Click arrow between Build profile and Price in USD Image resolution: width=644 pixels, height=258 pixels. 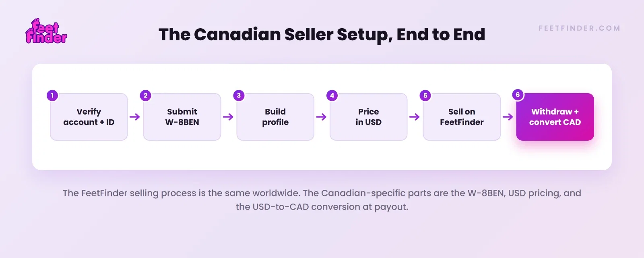321,117
